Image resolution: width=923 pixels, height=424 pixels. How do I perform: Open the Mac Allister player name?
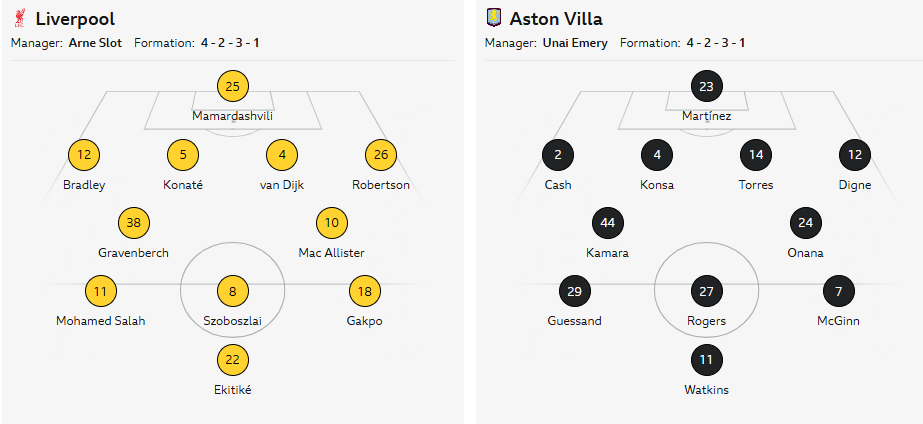[331, 253]
